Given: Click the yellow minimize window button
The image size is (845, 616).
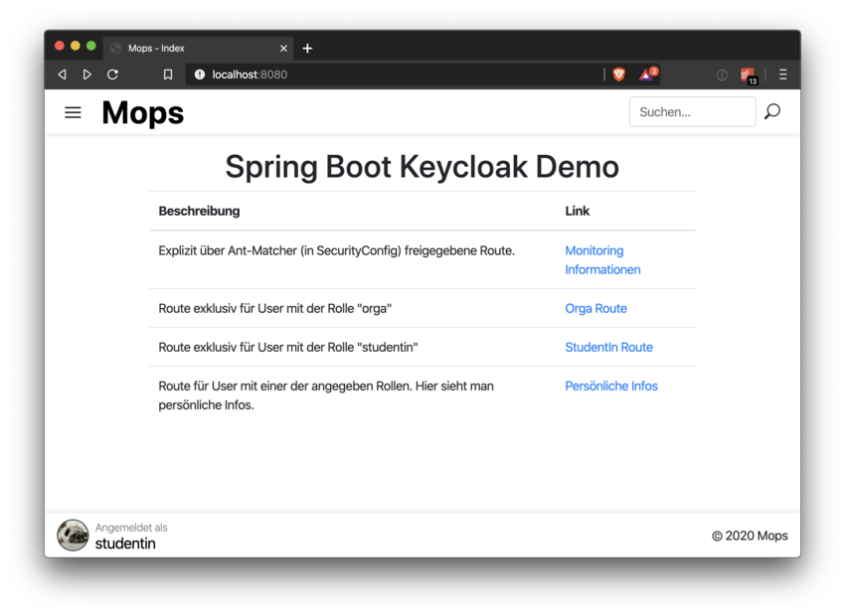Looking at the screenshot, I should 76,47.
